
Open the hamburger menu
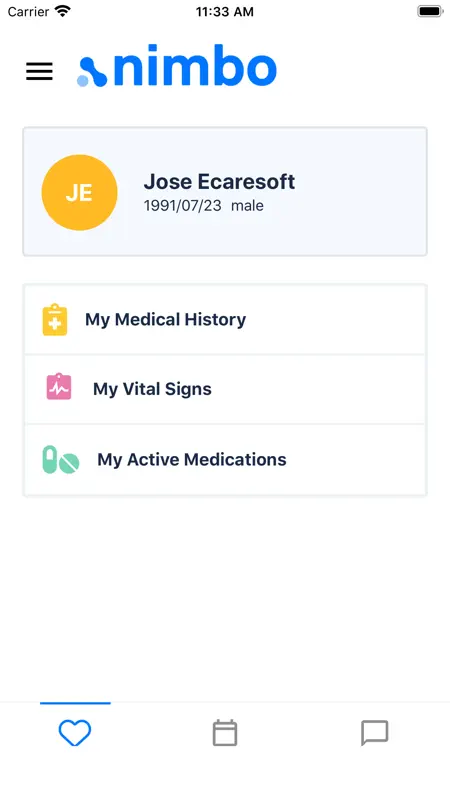coord(39,71)
